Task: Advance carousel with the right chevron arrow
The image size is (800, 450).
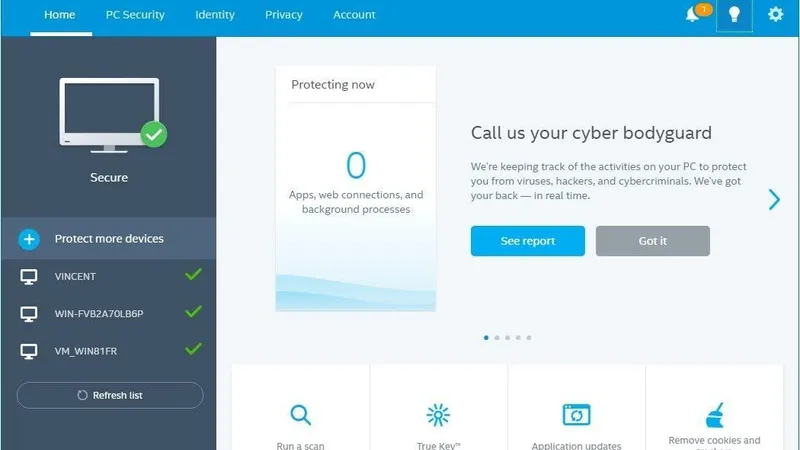Action: (x=774, y=199)
